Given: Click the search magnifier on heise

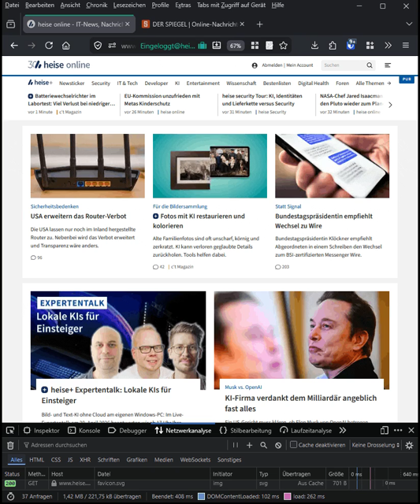Looking at the screenshot, I should [x=370, y=65].
